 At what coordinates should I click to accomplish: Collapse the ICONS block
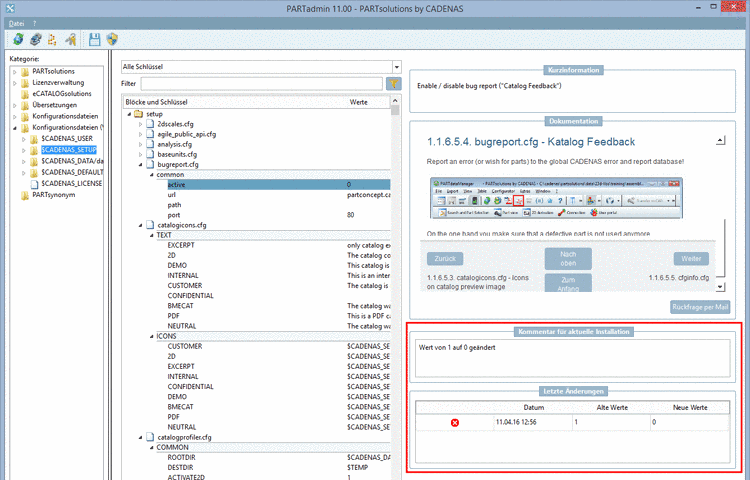tap(152, 337)
